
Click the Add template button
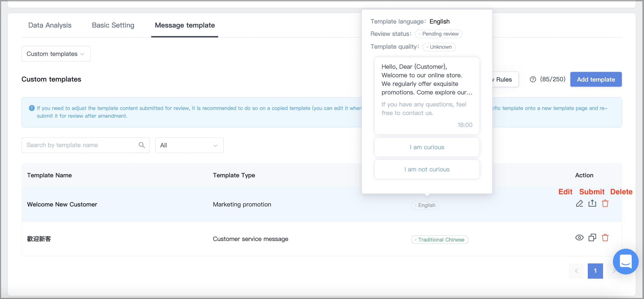click(x=596, y=79)
